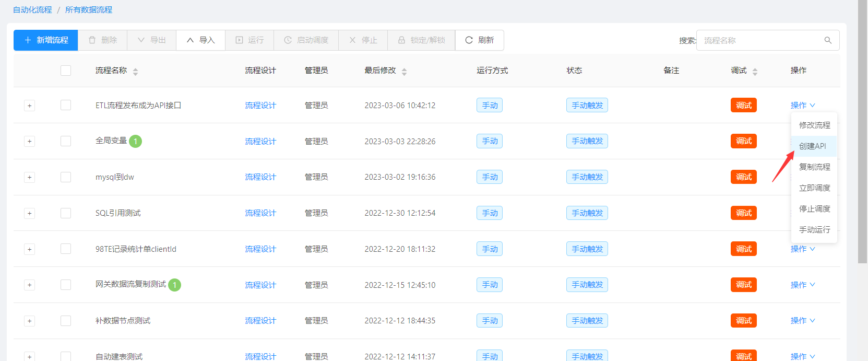Toggle the select-all header checkbox
This screenshot has width=868, height=361.
click(66, 71)
